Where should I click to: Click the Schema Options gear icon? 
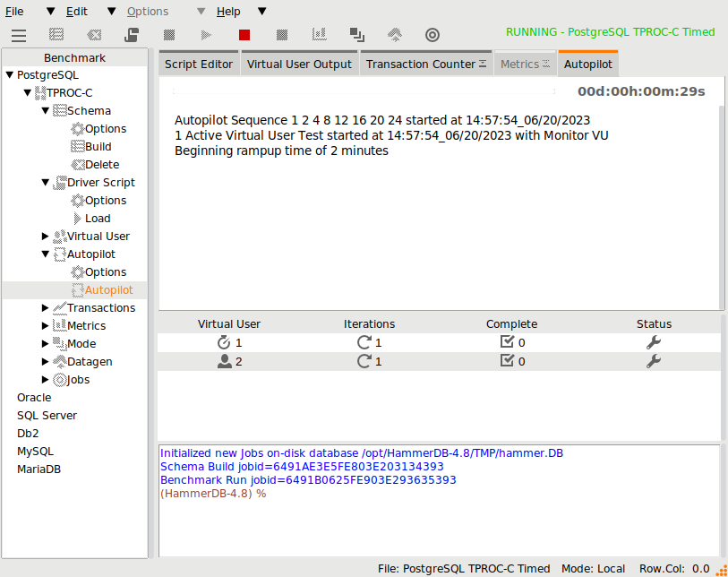point(78,129)
